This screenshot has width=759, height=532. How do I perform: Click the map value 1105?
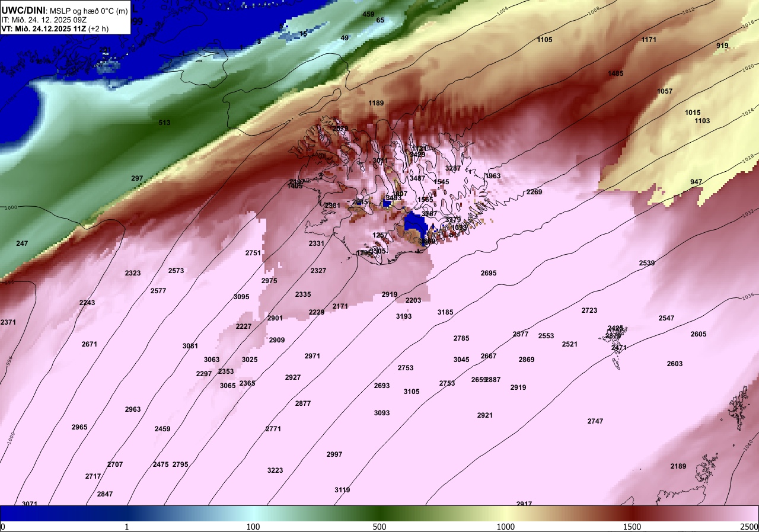point(544,40)
